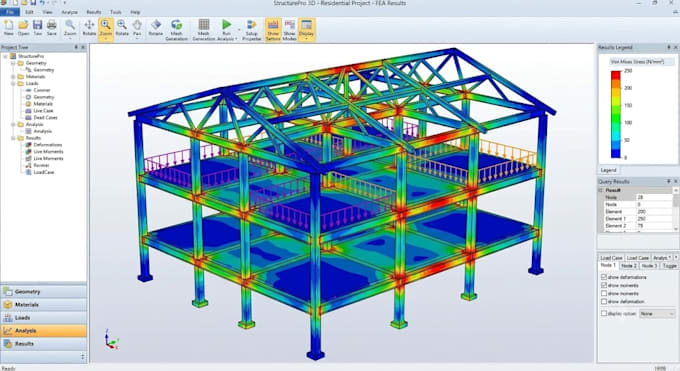The width and height of the screenshot is (680, 371).
Task: Start Run Analysis with green play icon
Action: click(226, 25)
